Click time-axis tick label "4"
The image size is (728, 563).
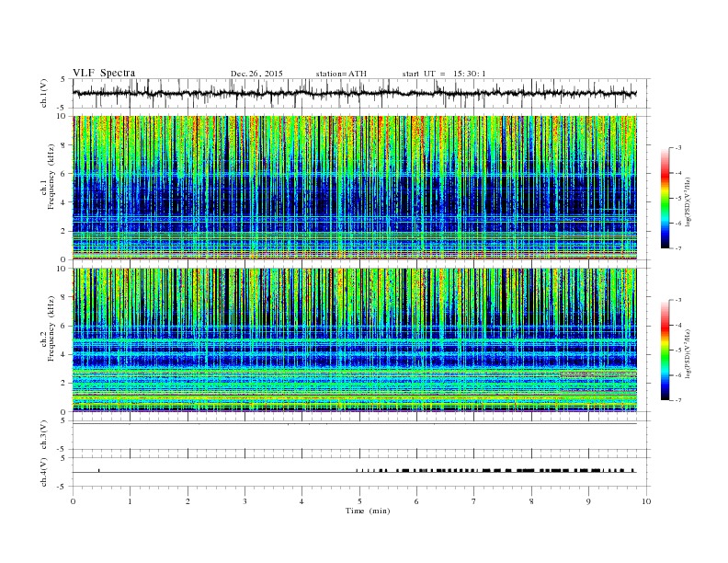[x=301, y=501]
